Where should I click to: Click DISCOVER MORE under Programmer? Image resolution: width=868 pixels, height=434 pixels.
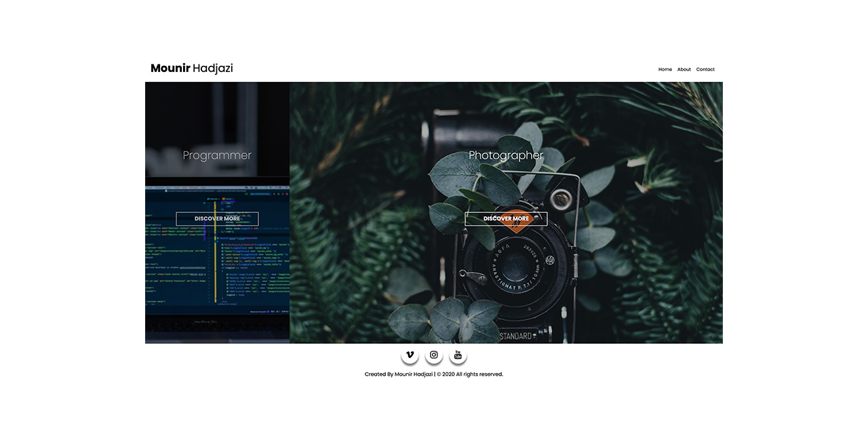click(217, 218)
